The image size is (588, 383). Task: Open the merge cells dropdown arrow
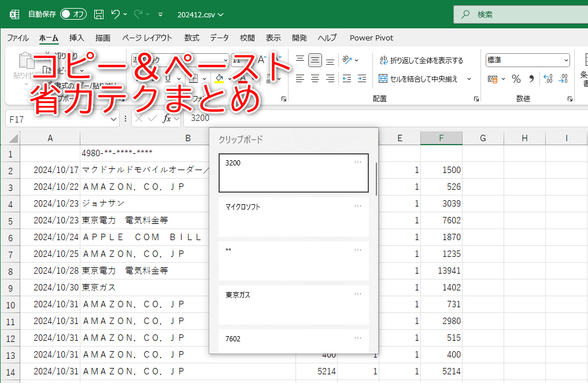pos(469,79)
